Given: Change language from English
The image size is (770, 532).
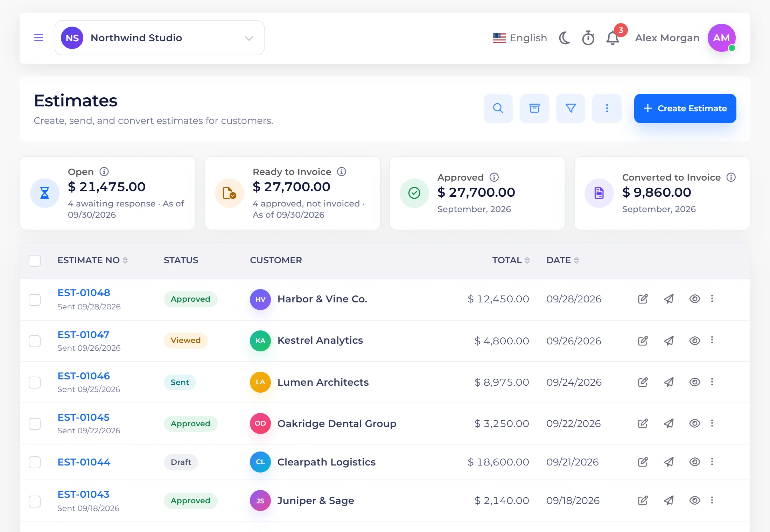Looking at the screenshot, I should coord(520,38).
